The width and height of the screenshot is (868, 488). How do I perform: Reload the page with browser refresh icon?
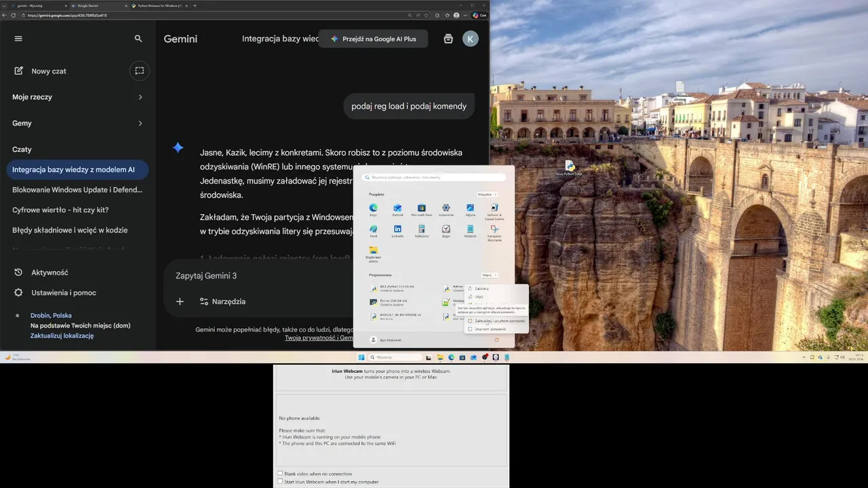[13, 15]
